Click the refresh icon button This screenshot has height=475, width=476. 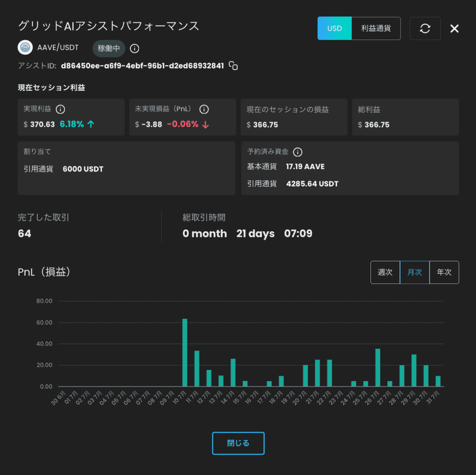point(425,28)
